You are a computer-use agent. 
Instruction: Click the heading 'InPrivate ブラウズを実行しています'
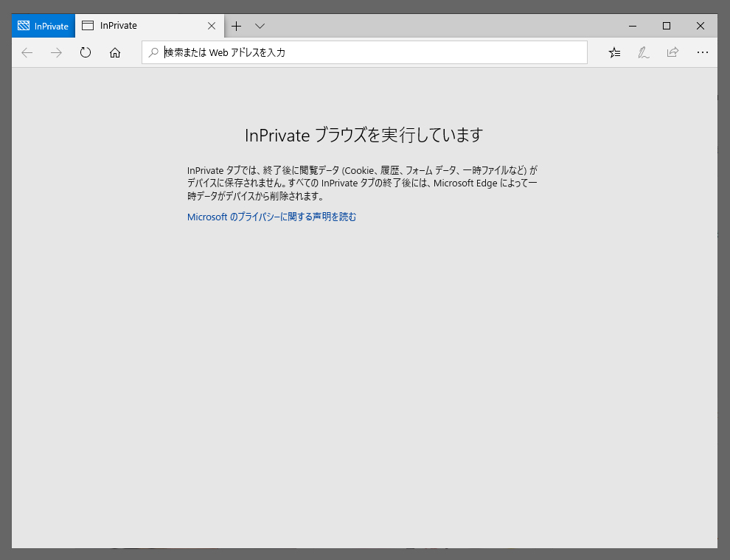[364, 136]
